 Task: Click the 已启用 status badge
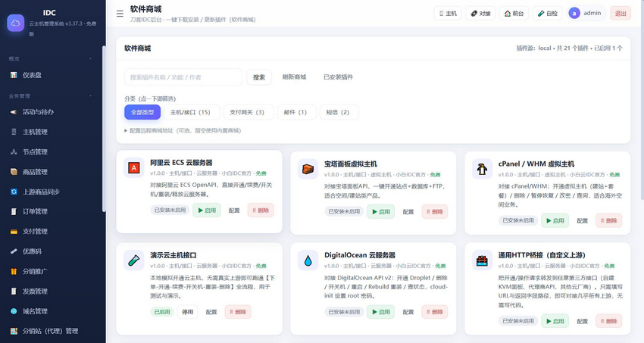[x=162, y=312]
